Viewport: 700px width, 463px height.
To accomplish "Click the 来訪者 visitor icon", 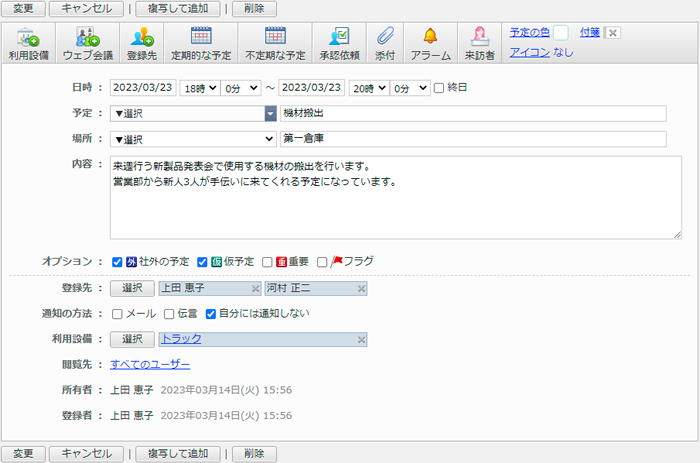I will [479, 43].
